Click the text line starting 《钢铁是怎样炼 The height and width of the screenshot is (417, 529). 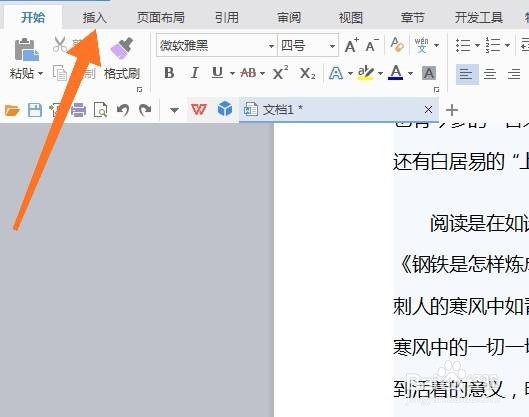pos(463,264)
